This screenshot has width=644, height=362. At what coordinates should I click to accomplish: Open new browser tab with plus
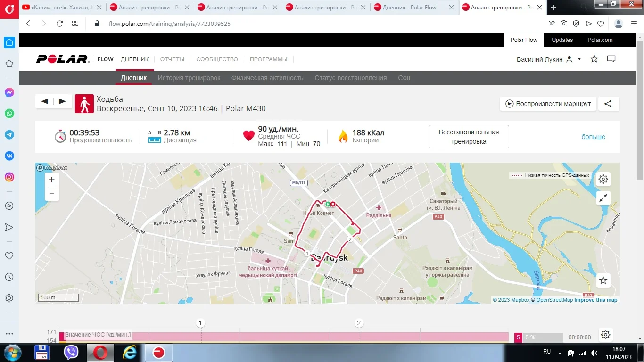coord(553,8)
